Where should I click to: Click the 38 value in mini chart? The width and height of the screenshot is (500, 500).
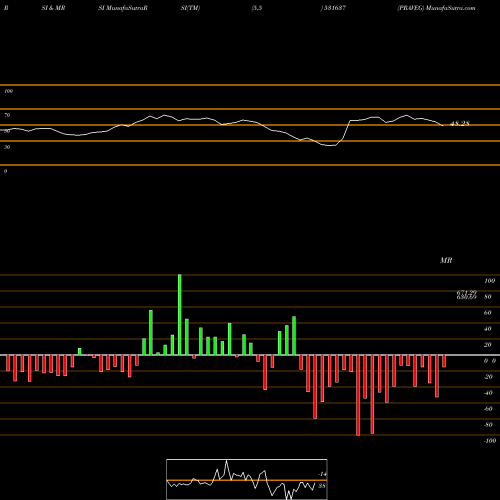click(x=322, y=486)
